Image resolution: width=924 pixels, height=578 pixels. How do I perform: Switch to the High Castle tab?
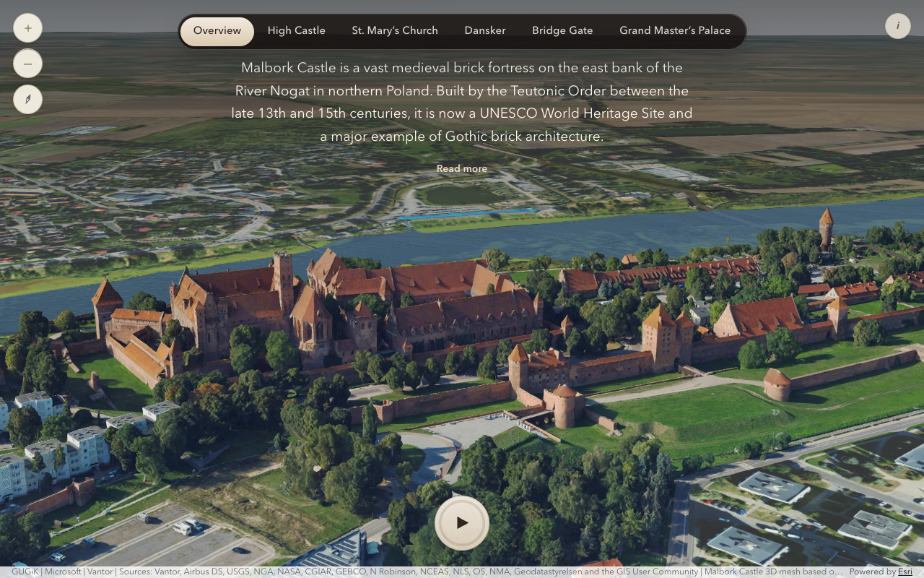click(x=297, y=31)
